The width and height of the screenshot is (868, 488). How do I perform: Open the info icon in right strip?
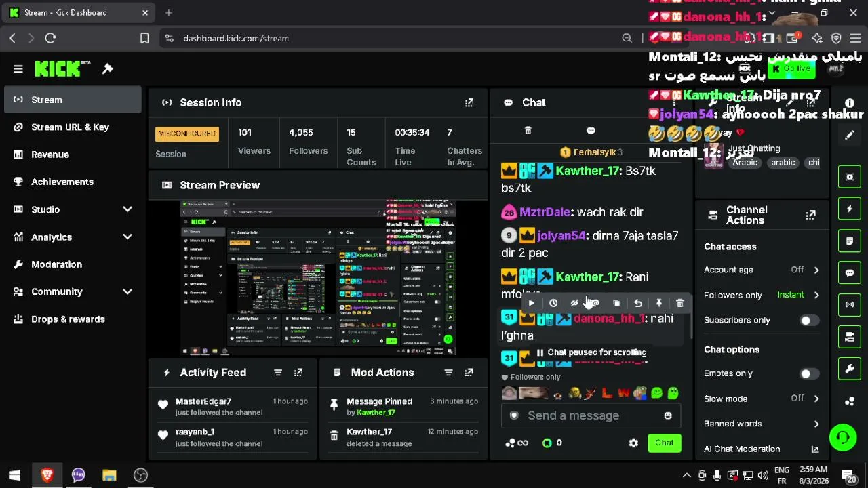pos(850,103)
